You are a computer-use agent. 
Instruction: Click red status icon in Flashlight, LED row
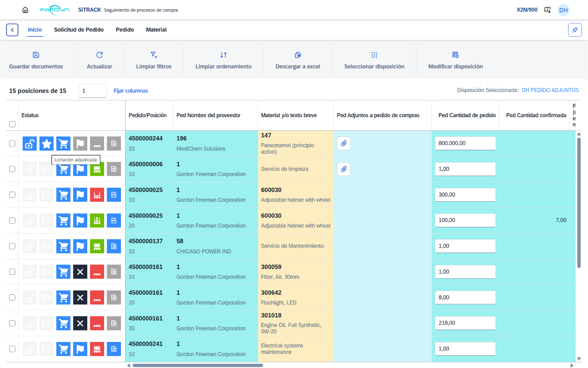[x=97, y=297]
